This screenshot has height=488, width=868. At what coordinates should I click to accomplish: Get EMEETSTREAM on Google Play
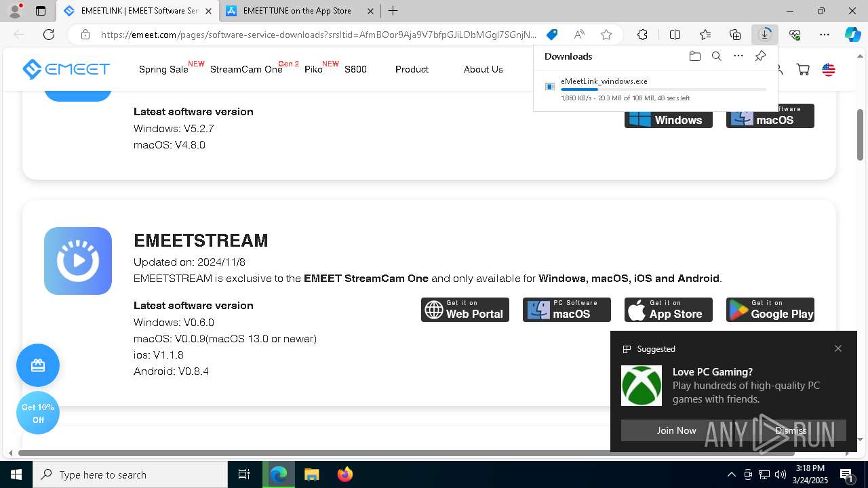[x=770, y=310]
